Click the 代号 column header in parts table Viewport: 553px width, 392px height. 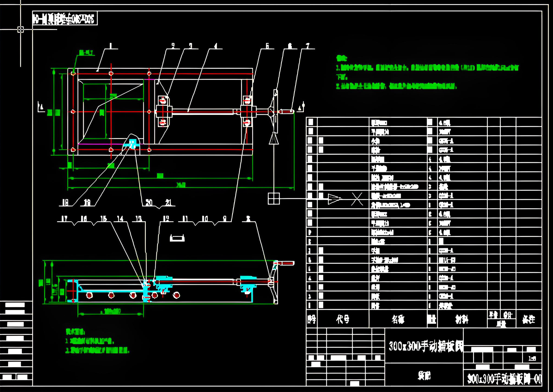point(343,320)
